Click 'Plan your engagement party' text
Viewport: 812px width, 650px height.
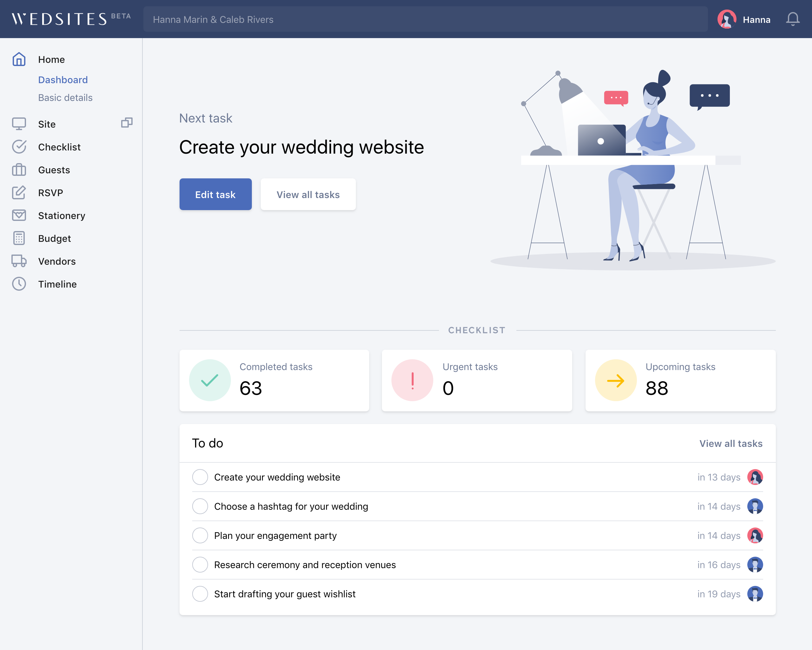click(275, 535)
